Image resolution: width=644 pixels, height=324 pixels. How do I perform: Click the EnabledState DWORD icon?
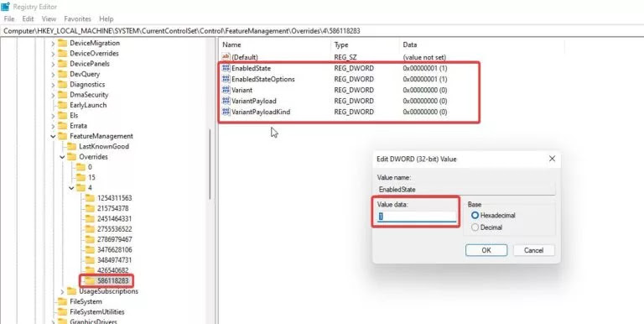pos(226,68)
